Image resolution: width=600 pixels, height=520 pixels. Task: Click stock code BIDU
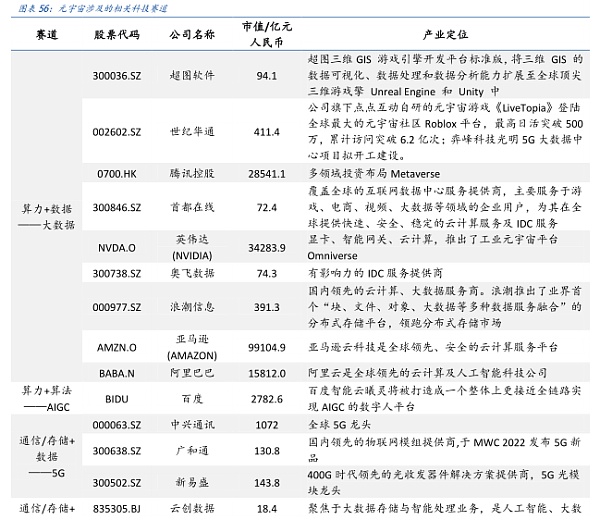coord(117,399)
